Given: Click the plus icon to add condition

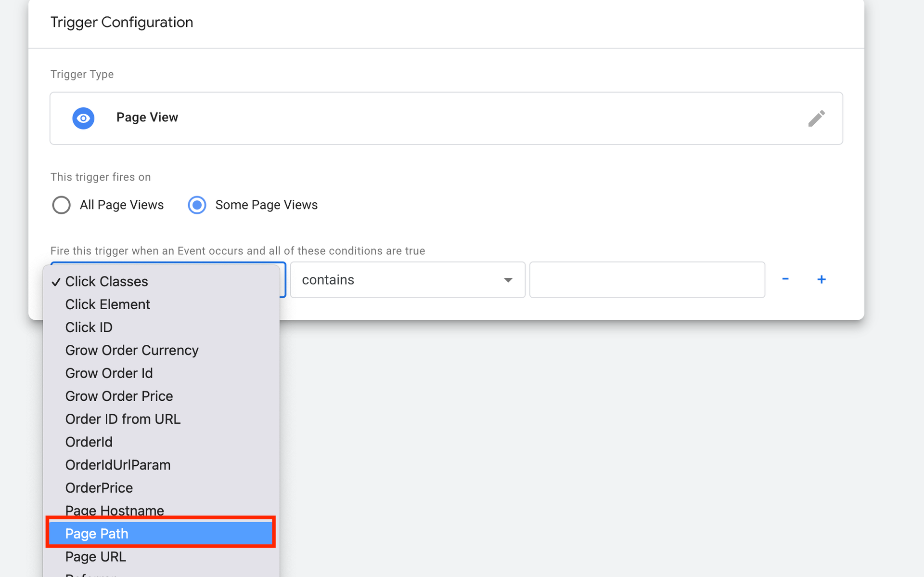Looking at the screenshot, I should [821, 279].
